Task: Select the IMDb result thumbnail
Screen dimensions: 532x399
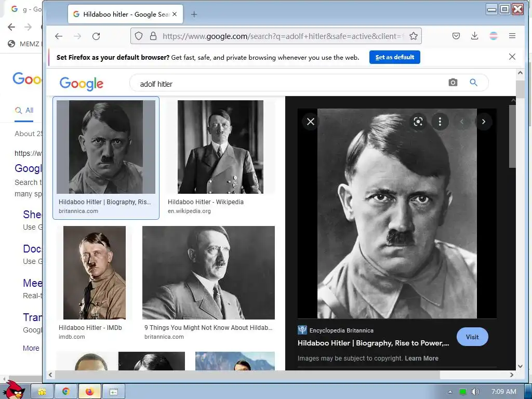Action: point(95,273)
